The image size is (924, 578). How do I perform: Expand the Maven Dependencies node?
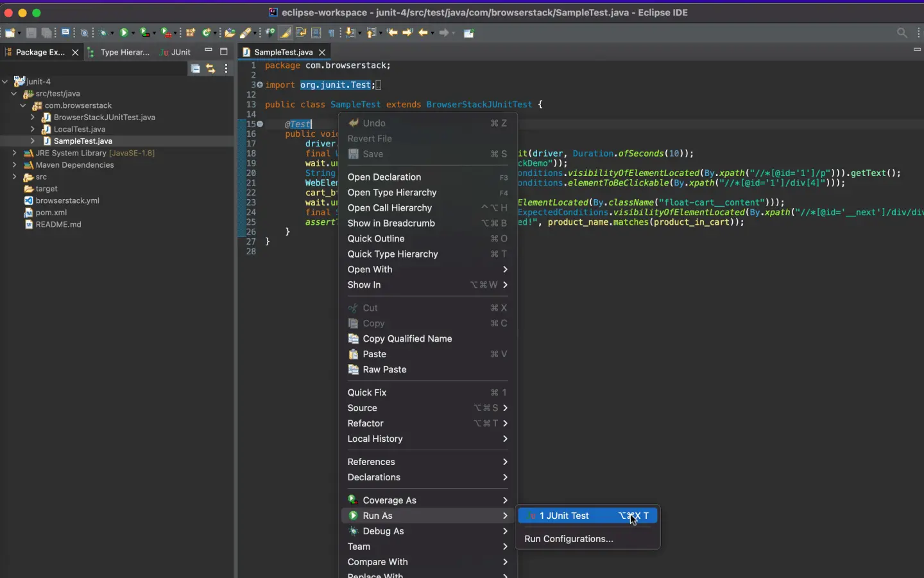click(x=14, y=165)
